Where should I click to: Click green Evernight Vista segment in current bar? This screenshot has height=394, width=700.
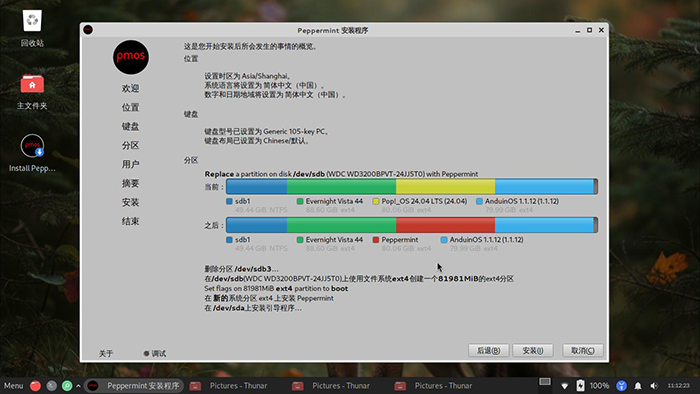point(342,187)
